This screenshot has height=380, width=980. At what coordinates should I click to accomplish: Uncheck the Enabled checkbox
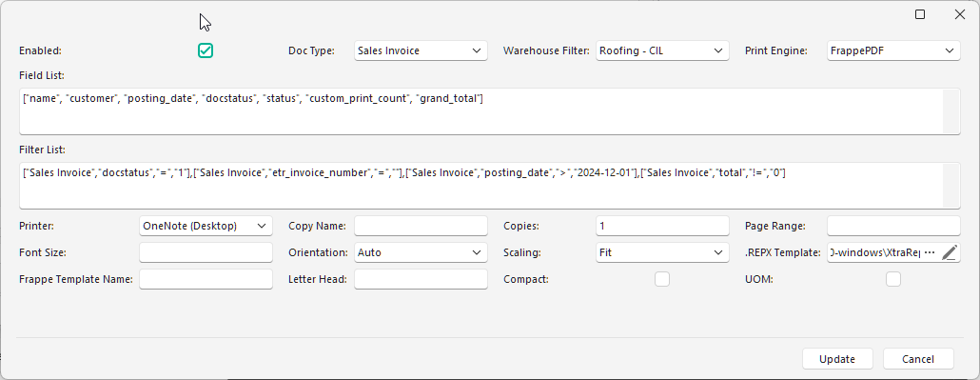click(206, 50)
